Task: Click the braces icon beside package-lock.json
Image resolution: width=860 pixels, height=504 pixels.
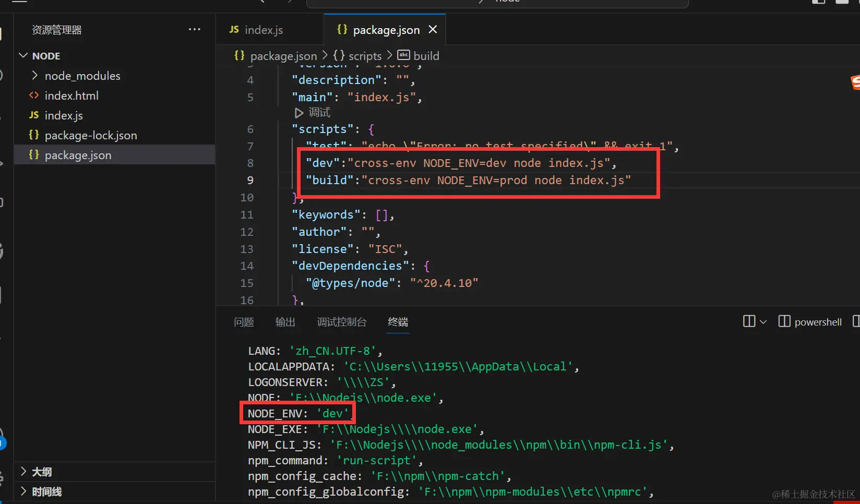Action: tap(34, 135)
